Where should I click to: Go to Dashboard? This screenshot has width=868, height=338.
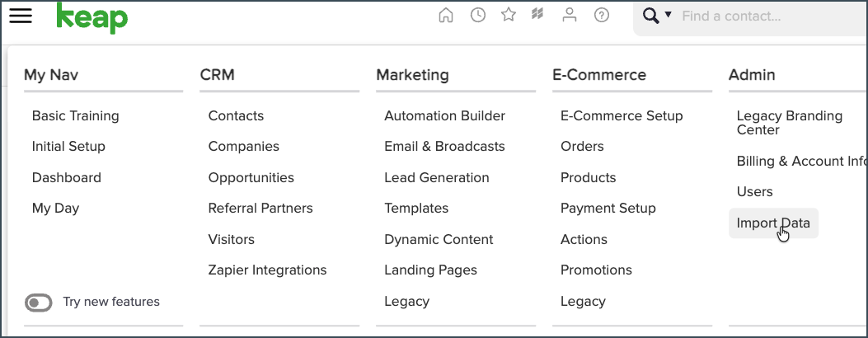pos(67,177)
